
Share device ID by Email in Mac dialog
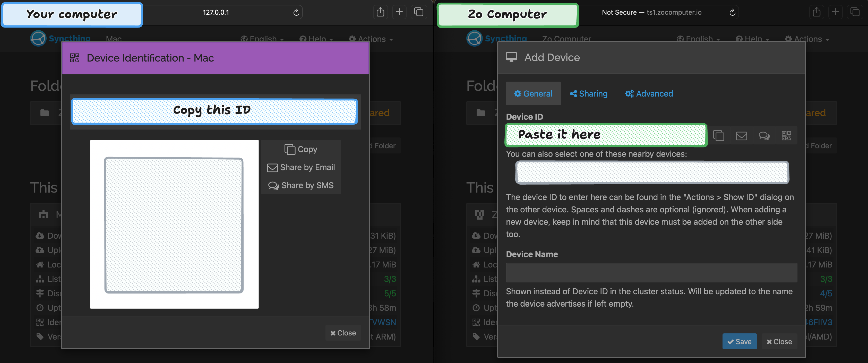coord(300,167)
